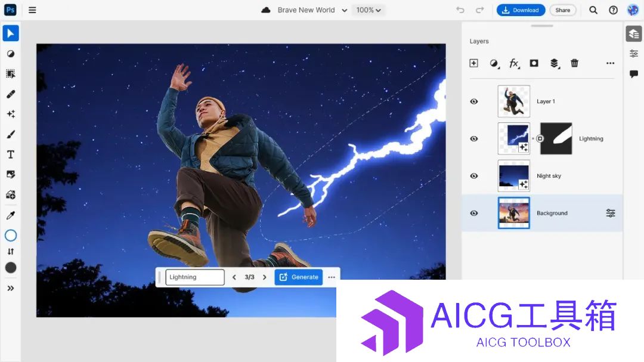Undo the last action
The image size is (644, 362).
tap(460, 10)
